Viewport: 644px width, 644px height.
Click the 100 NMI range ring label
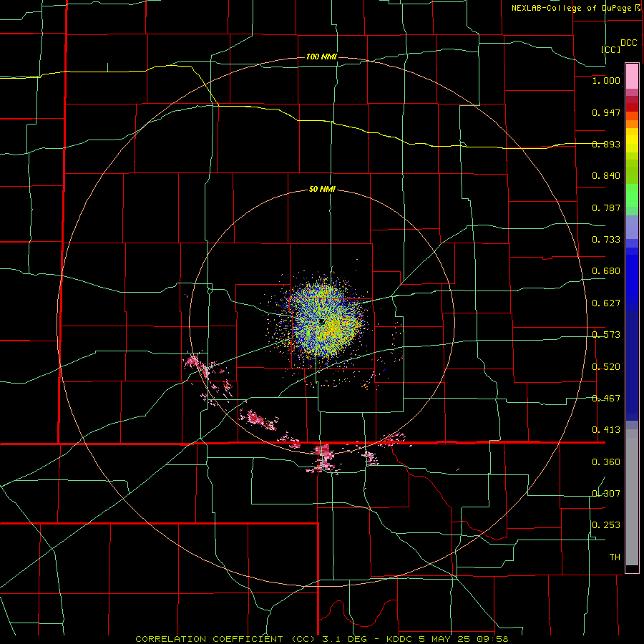click(x=321, y=57)
